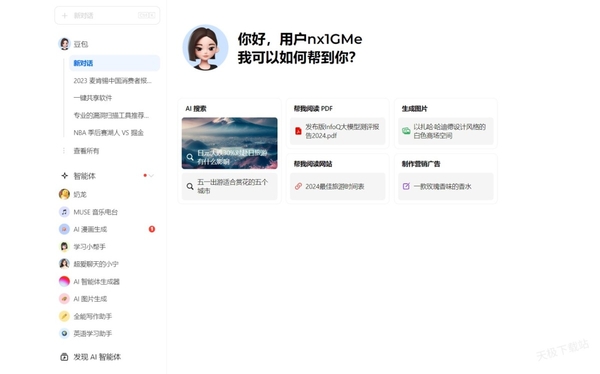
Task: Open the 超爱聊天的小宁 avatar
Action: coord(64,264)
